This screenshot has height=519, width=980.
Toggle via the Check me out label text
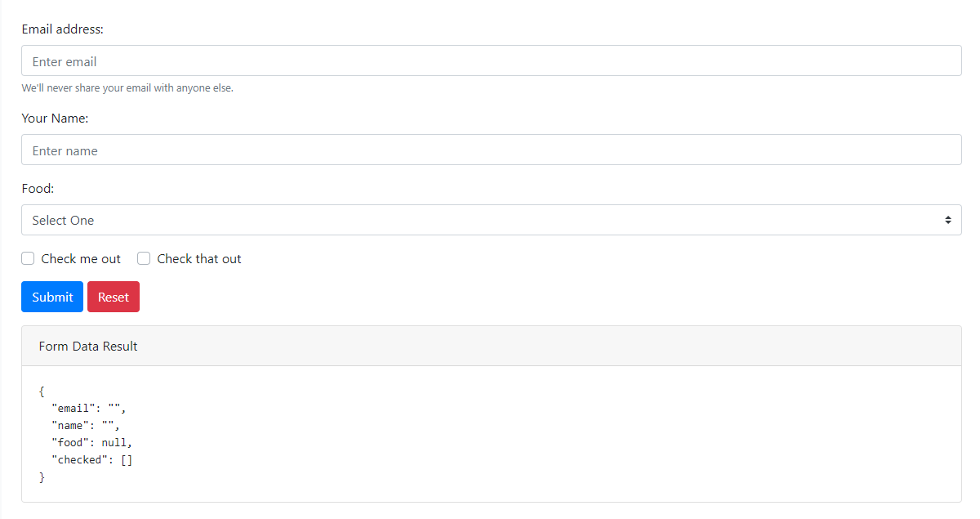point(81,259)
